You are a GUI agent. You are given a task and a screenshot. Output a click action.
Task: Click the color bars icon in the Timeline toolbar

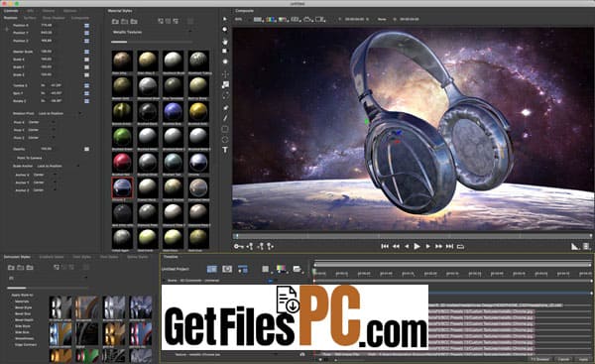(x=281, y=269)
